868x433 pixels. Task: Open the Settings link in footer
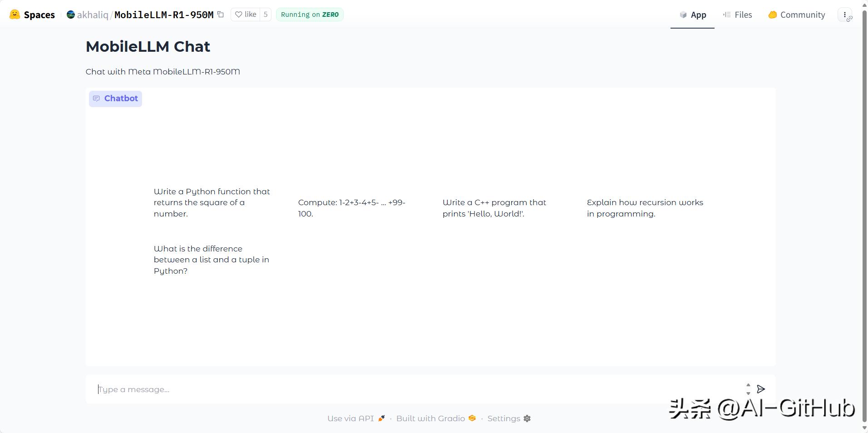point(509,418)
